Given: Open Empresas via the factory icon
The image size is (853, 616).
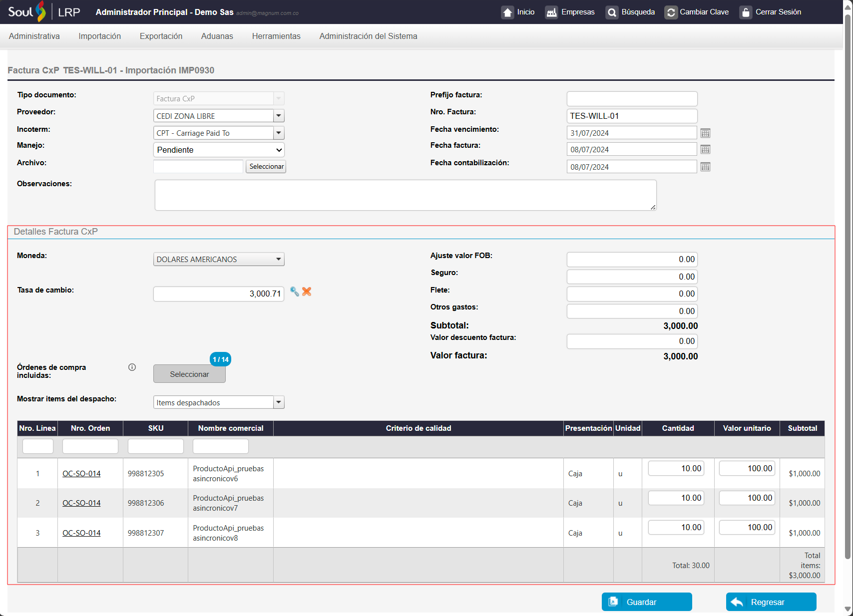Looking at the screenshot, I should click(551, 12).
